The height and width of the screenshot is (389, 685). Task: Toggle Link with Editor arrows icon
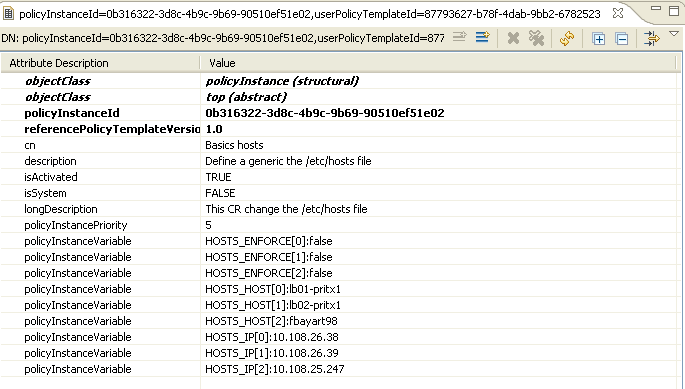(x=651, y=38)
